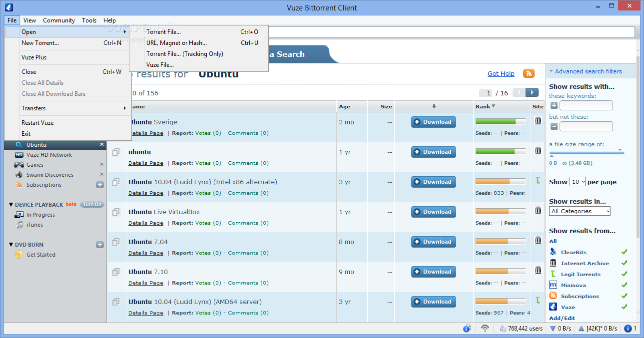Click the file size range slider
644x338 pixels.
tap(587, 152)
